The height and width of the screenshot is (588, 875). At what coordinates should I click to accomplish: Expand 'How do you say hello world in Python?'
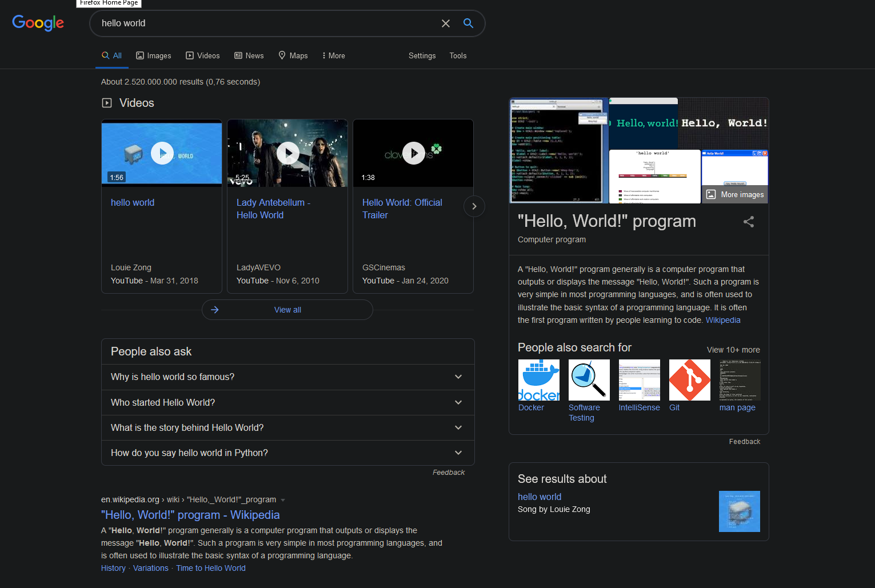[288, 453]
